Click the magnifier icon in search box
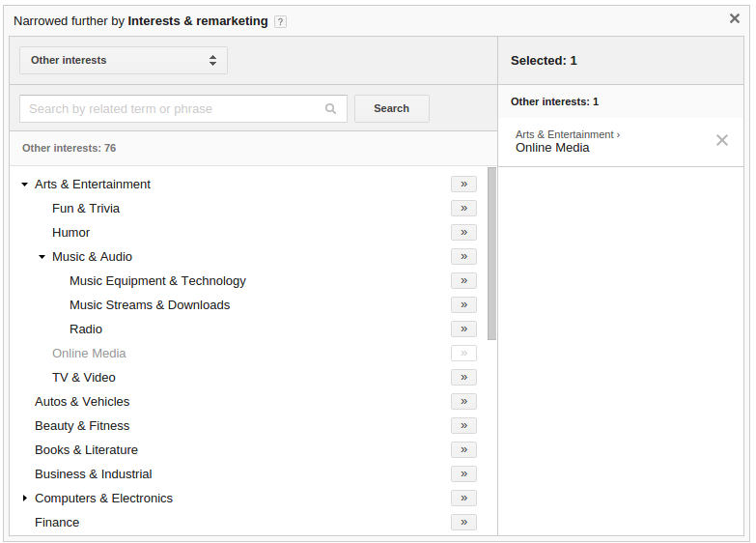 pyautogui.click(x=331, y=109)
